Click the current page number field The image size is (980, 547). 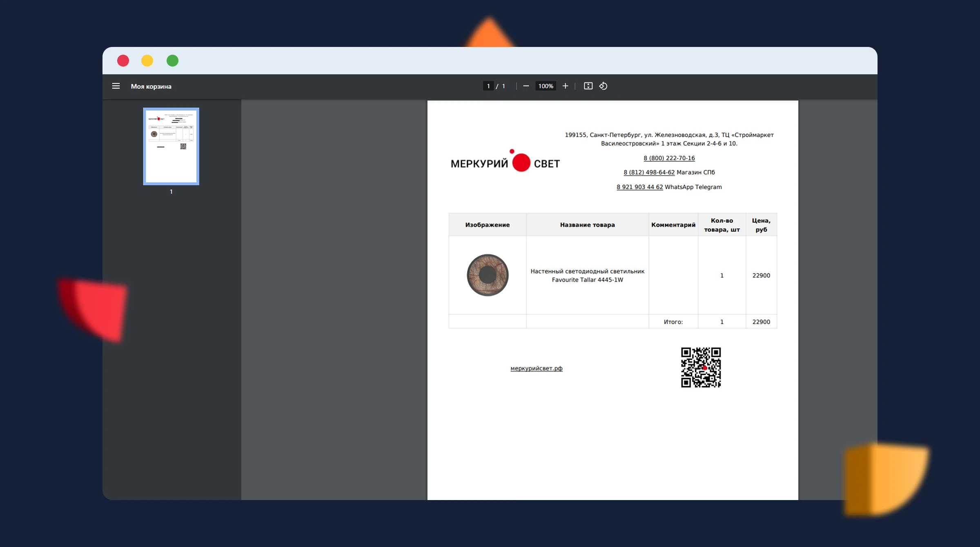click(488, 86)
